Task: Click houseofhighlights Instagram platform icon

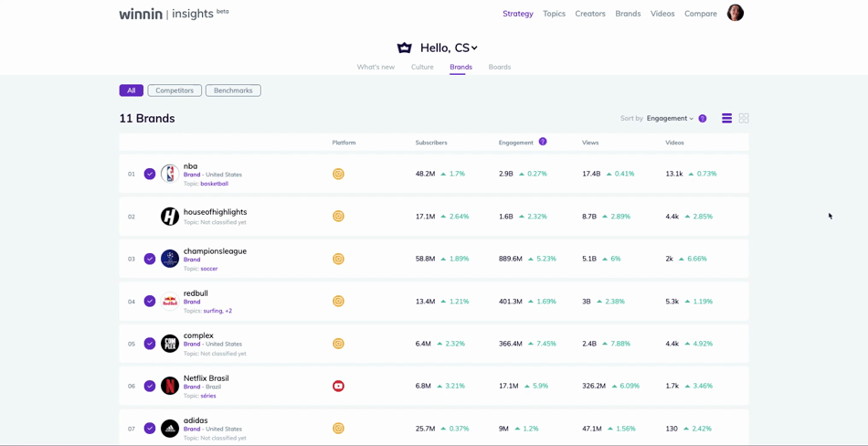Action: [x=338, y=216]
